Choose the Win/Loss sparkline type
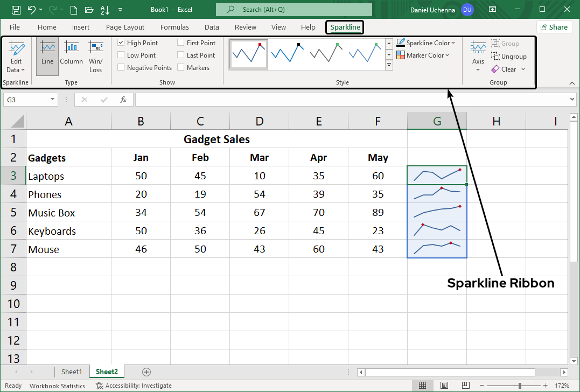This screenshot has width=580, height=392. [x=95, y=55]
